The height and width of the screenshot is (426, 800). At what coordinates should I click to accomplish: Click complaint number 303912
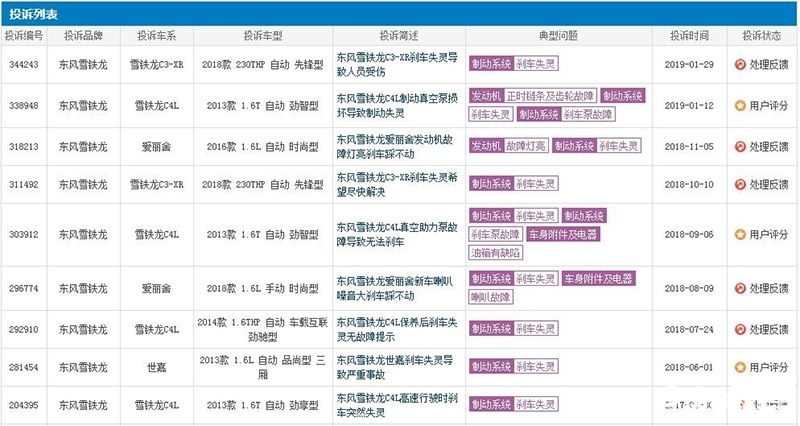pyautogui.click(x=23, y=235)
